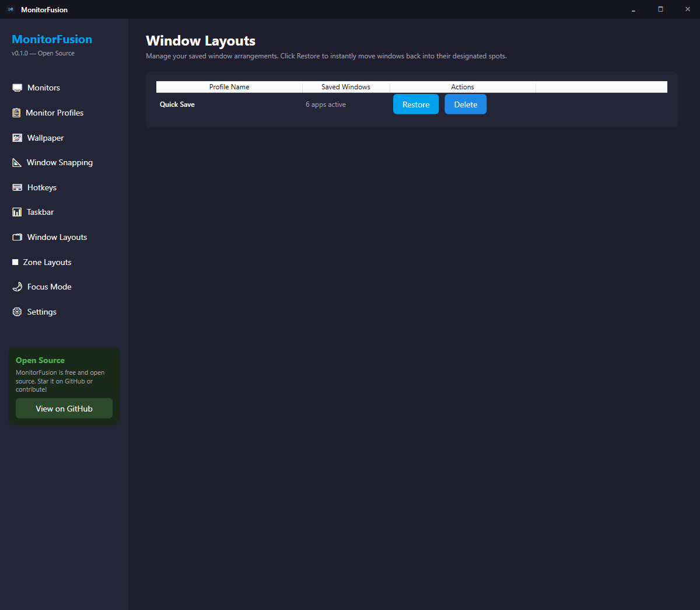Image resolution: width=700 pixels, height=610 pixels.
Task: Click the MonitorFusion logo title in sidebar
Action: tap(52, 39)
